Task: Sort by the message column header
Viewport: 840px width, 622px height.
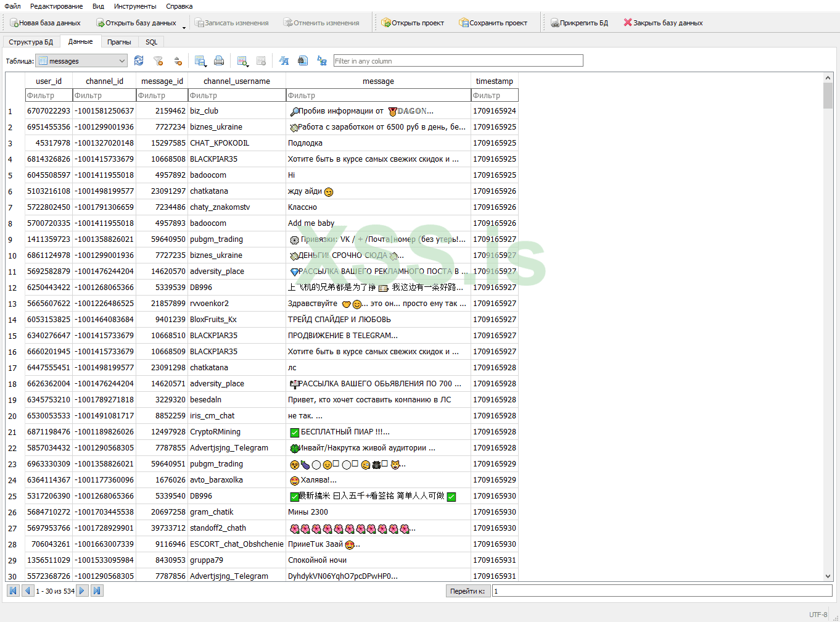Action: (x=378, y=81)
